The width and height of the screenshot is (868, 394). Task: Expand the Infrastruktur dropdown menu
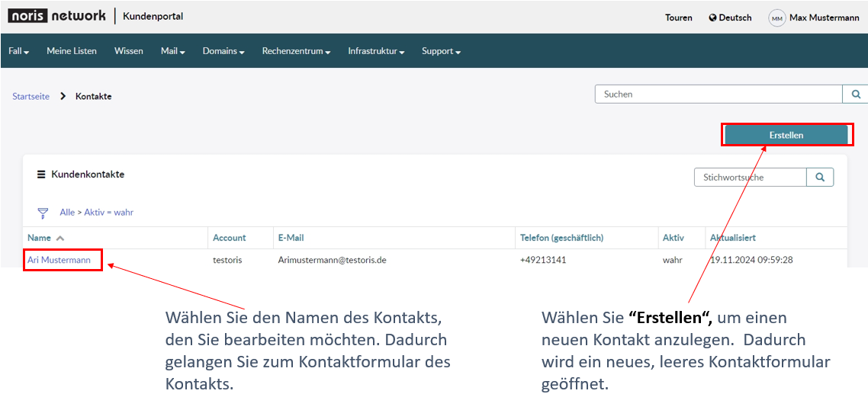pyautogui.click(x=376, y=51)
